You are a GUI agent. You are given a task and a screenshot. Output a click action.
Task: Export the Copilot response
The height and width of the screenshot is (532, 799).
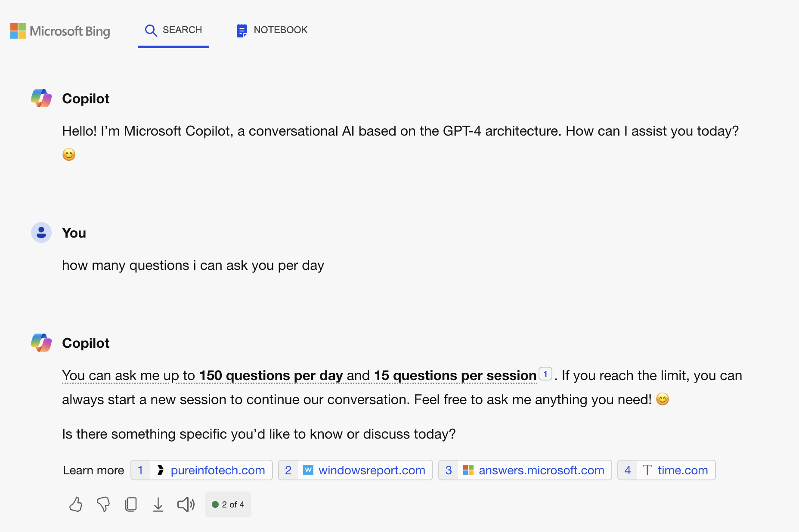158,504
